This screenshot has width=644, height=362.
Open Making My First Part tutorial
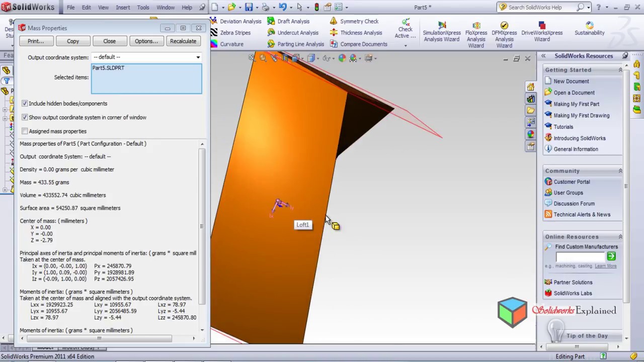(x=576, y=104)
